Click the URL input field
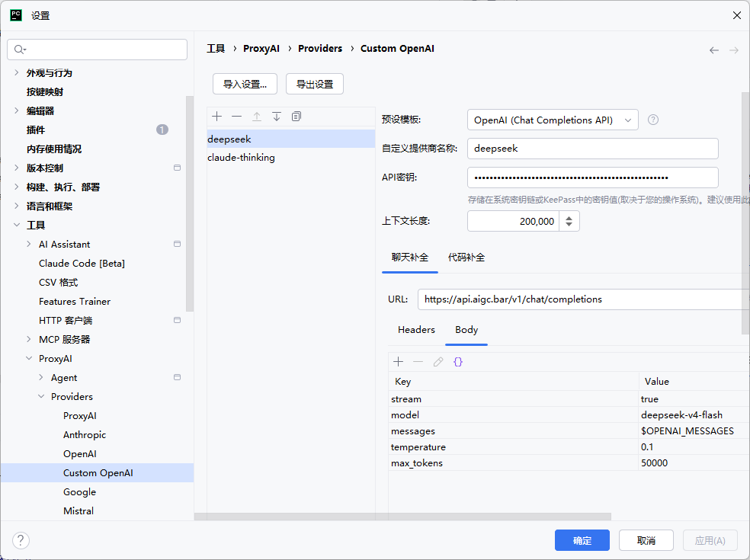The image size is (750, 560). (x=584, y=299)
